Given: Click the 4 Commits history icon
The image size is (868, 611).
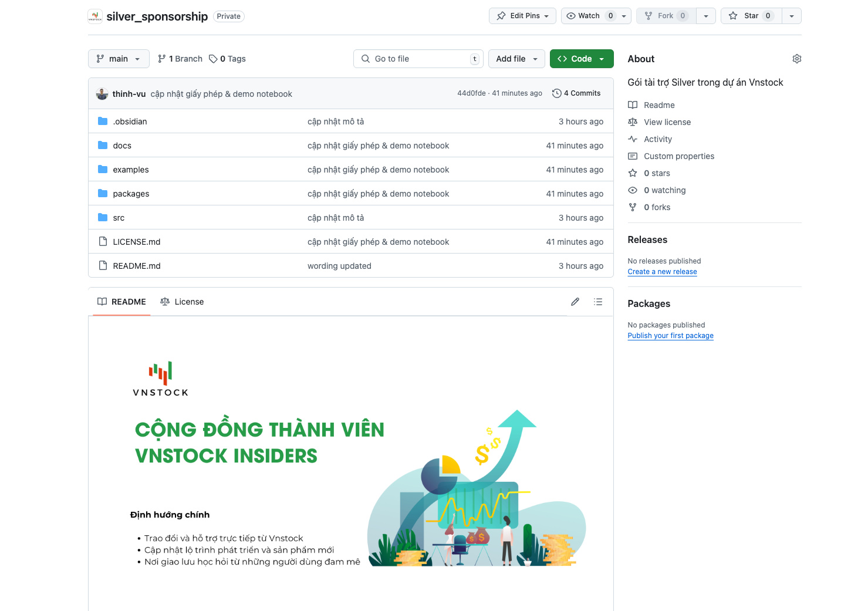Looking at the screenshot, I should tap(556, 93).
